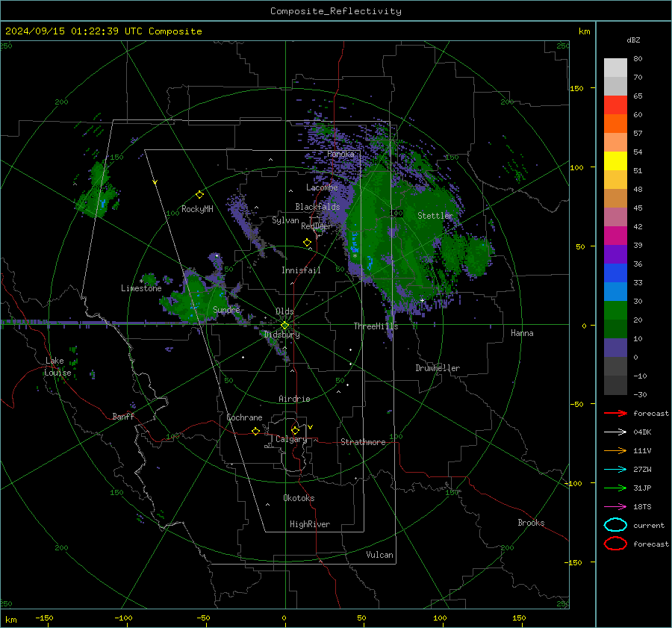This screenshot has width=672, height=628.
Task: Click the Cochrane city label
Action: point(244,417)
